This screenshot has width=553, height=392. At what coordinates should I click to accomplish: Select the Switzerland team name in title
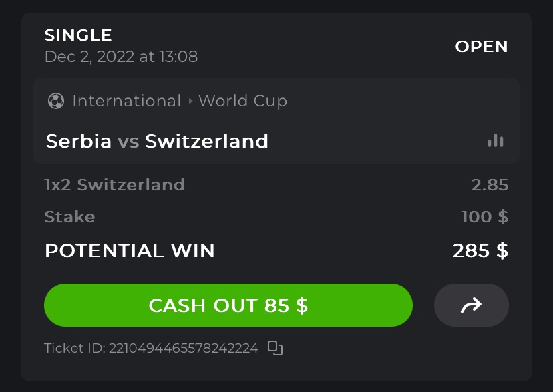(x=206, y=142)
